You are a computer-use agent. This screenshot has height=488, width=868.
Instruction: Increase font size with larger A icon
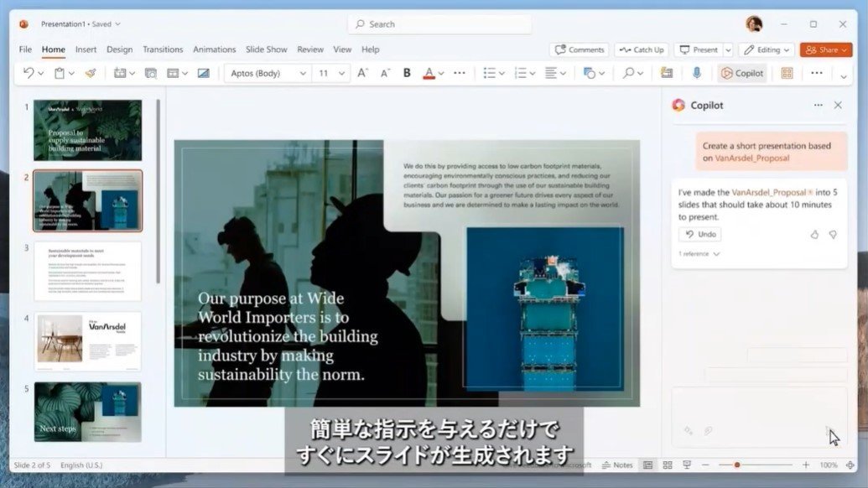362,73
